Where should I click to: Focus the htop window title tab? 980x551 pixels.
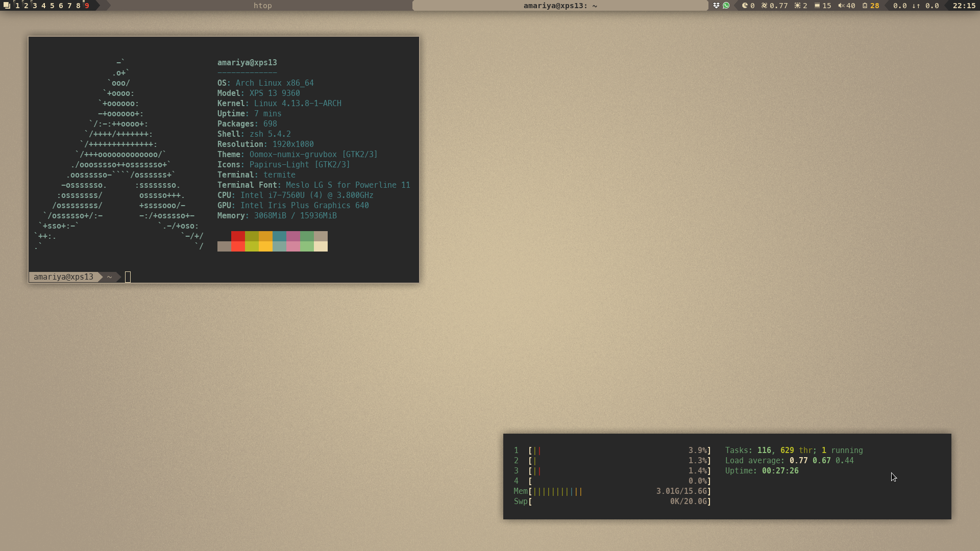[x=262, y=6]
